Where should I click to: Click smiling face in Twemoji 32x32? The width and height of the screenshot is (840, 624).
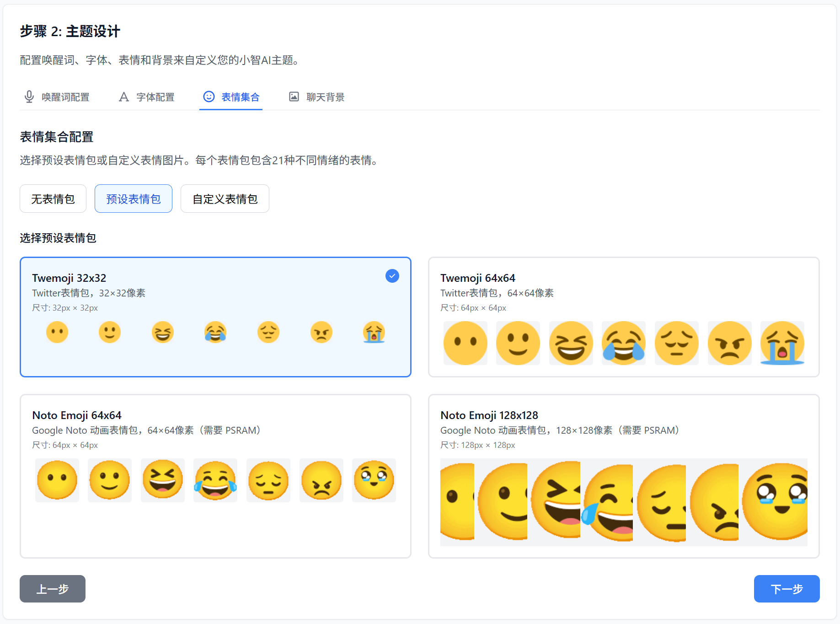coord(110,332)
